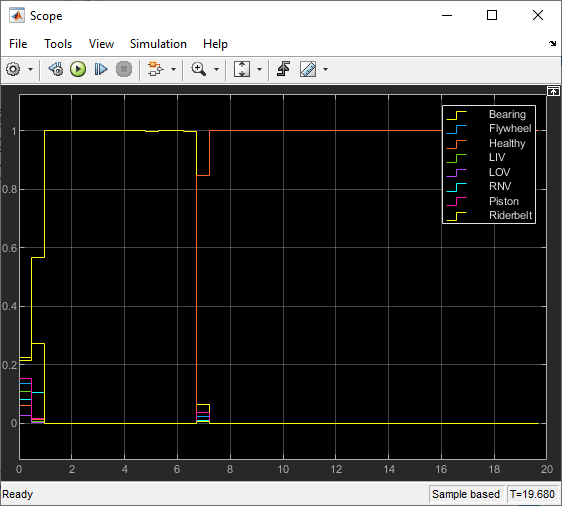Screen dimensions: 562x506
Task: Open the Tools menu
Action: point(58,44)
